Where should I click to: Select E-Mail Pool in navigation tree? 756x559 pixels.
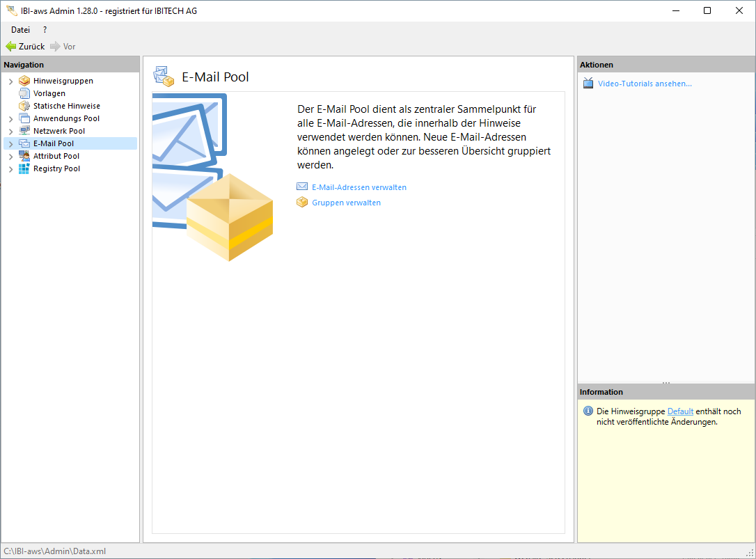(54, 143)
